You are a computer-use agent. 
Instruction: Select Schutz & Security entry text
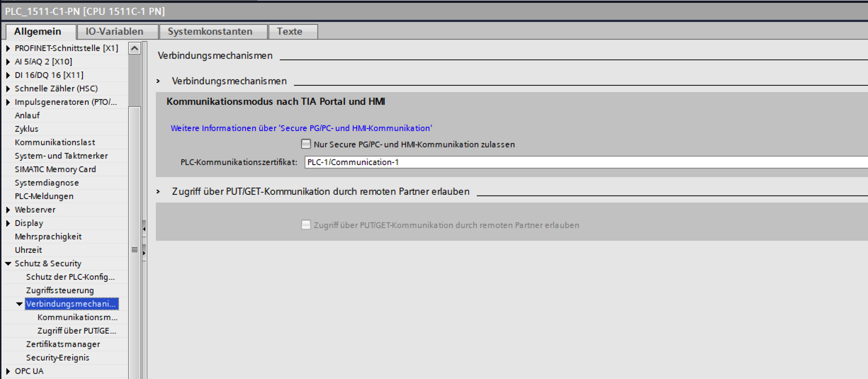(x=48, y=264)
